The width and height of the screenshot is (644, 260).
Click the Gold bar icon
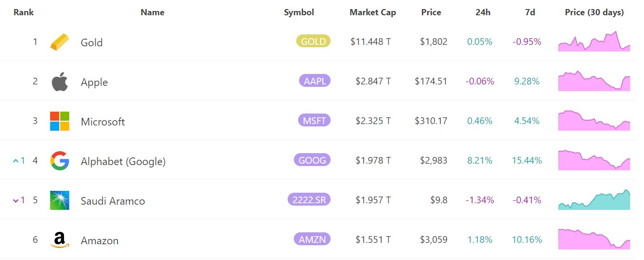click(x=60, y=42)
